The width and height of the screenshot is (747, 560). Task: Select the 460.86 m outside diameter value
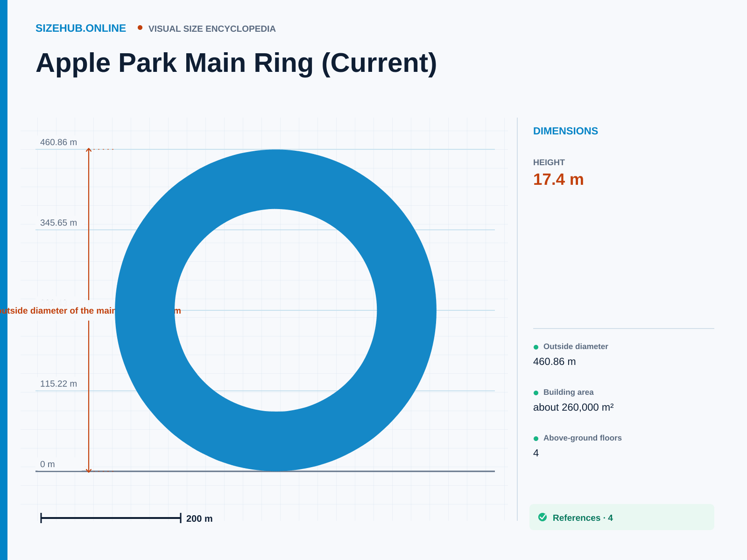click(555, 362)
